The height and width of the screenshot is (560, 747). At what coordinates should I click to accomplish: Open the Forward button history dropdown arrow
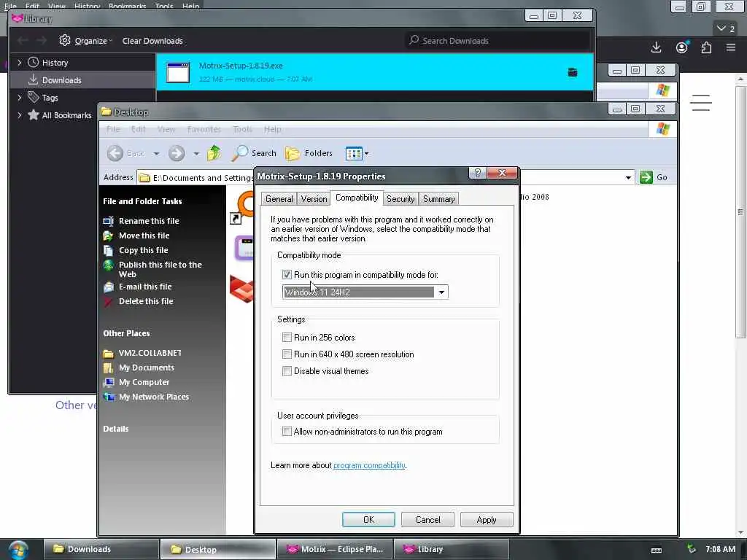coord(196,153)
